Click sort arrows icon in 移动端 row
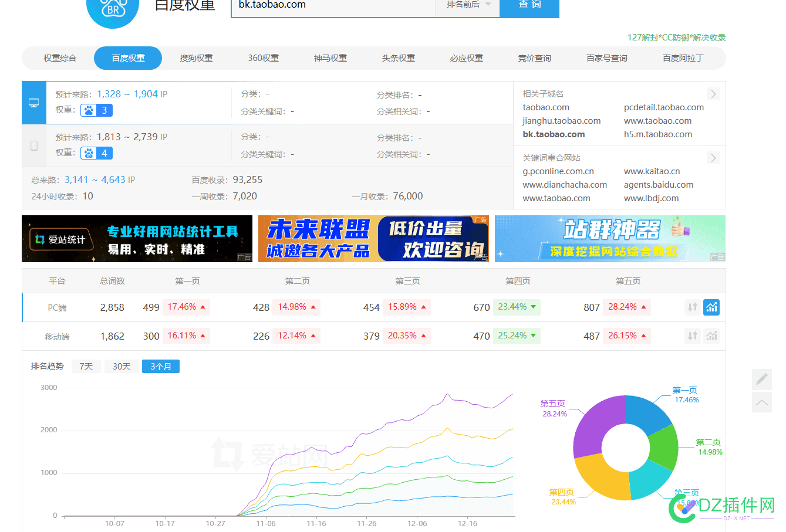The image size is (786, 532). [693, 336]
